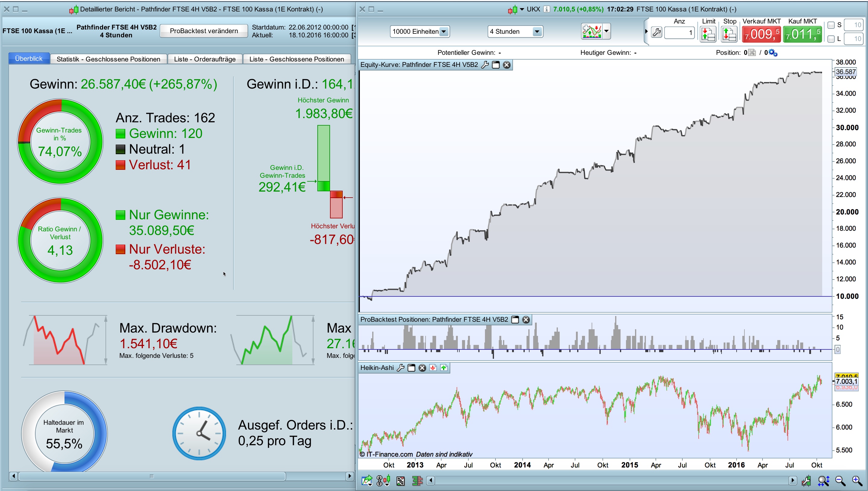Viewport: 868px width, 491px height.
Task: Click the zoom out magnifier icon
Action: pos(840,480)
